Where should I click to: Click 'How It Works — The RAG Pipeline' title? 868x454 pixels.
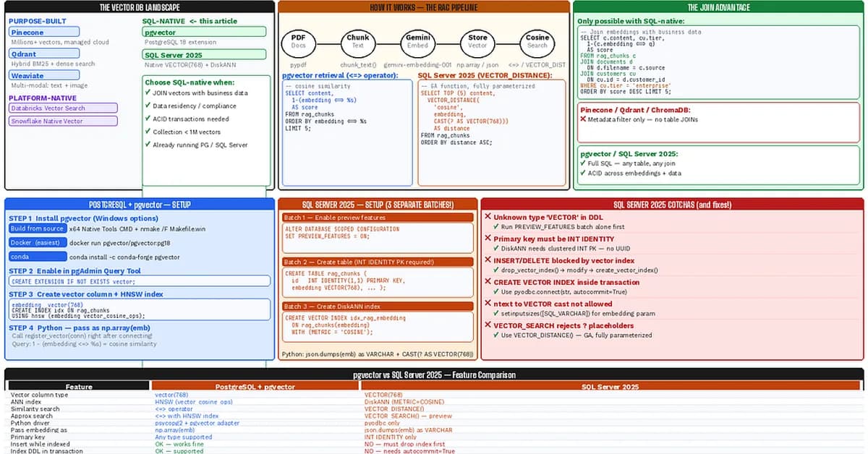(422, 8)
